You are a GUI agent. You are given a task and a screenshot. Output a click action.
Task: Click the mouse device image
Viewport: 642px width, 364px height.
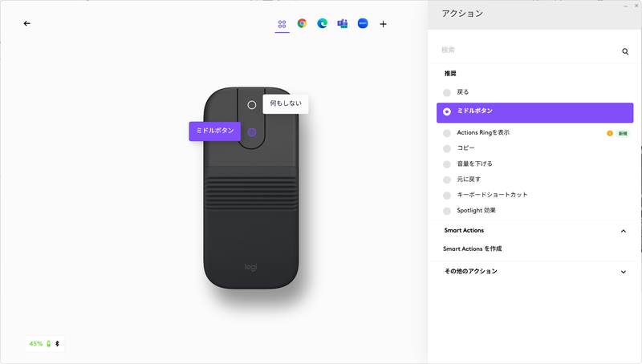(251, 188)
